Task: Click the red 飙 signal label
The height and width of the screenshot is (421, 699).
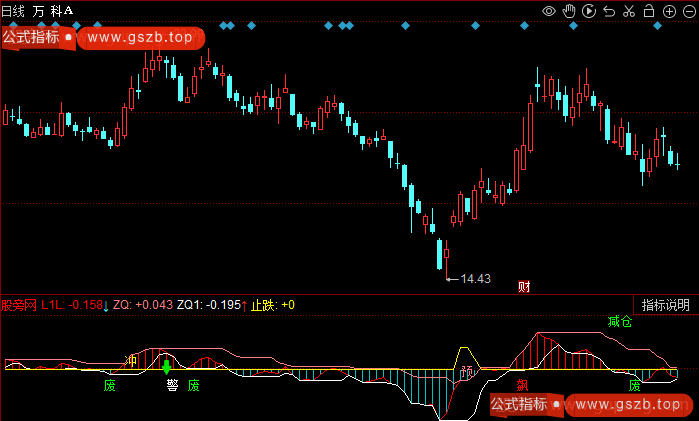Action: click(x=521, y=385)
